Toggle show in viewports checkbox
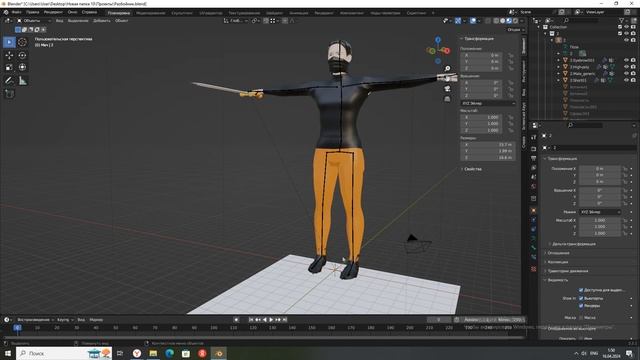640x360 pixels. coord(581,298)
